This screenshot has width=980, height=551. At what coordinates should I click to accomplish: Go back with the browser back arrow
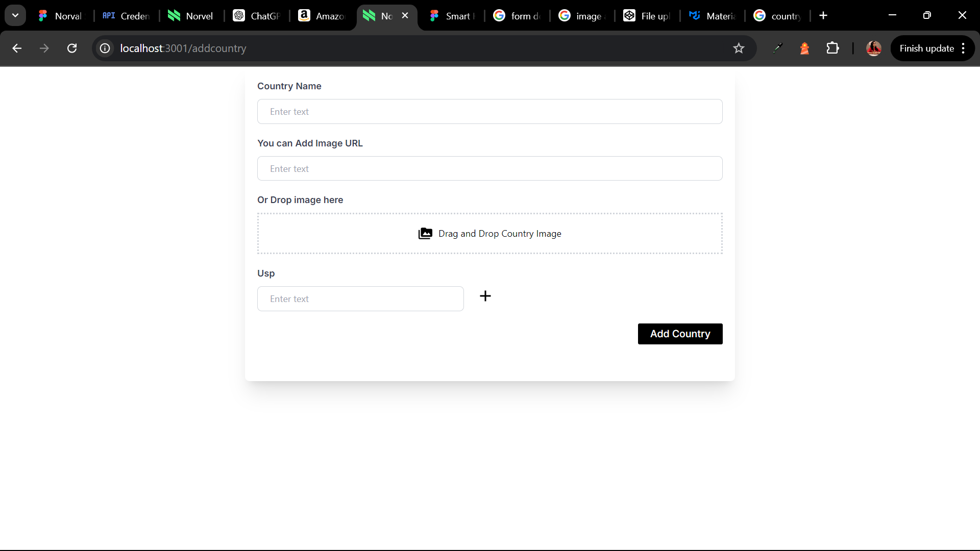point(17,48)
